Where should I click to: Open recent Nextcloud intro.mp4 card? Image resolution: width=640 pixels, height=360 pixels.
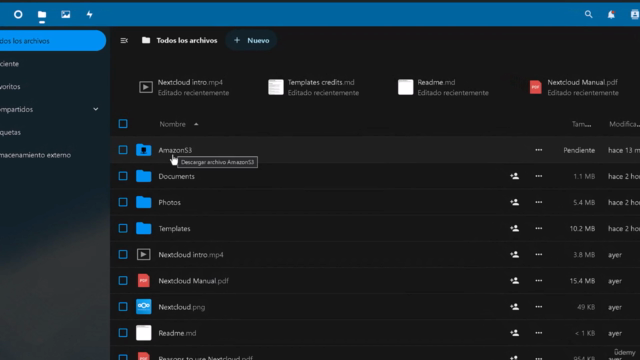(x=184, y=87)
